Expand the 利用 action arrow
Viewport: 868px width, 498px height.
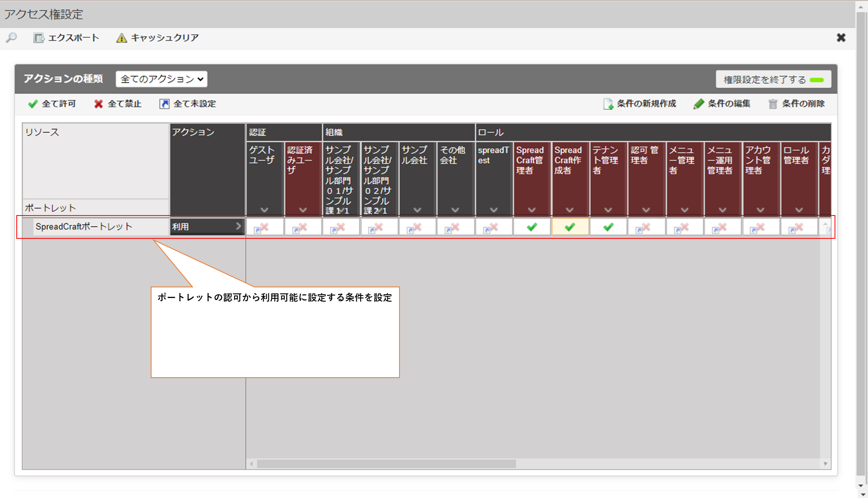(x=238, y=226)
